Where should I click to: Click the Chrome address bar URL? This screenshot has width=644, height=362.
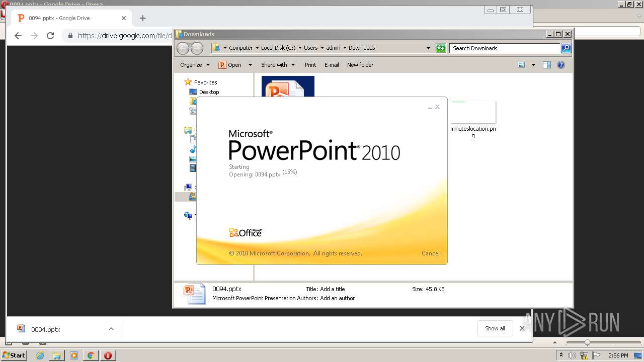pos(124,36)
